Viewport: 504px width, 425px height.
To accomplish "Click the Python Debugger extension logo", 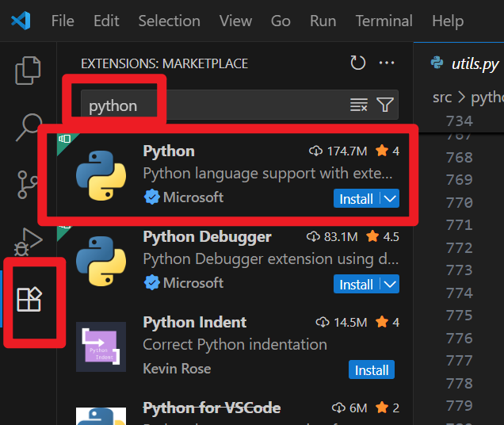I will coord(101,261).
